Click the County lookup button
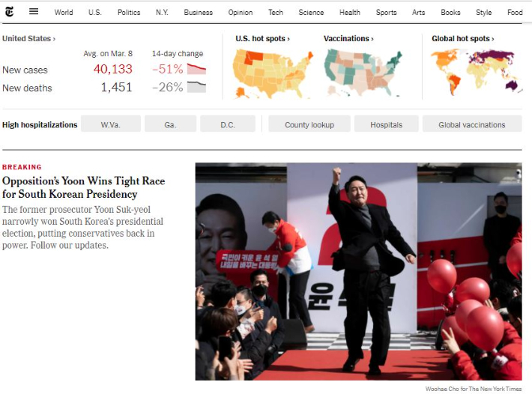532x394 pixels. coord(309,124)
